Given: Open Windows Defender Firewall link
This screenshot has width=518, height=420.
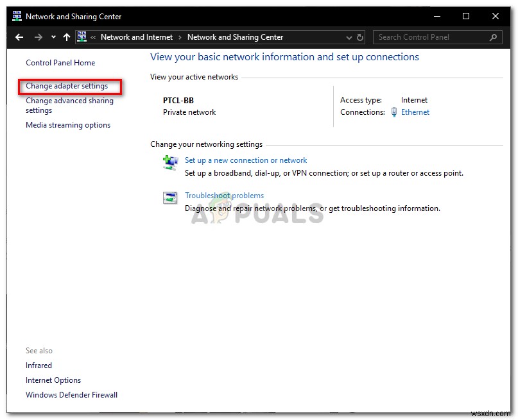Looking at the screenshot, I should pos(72,395).
